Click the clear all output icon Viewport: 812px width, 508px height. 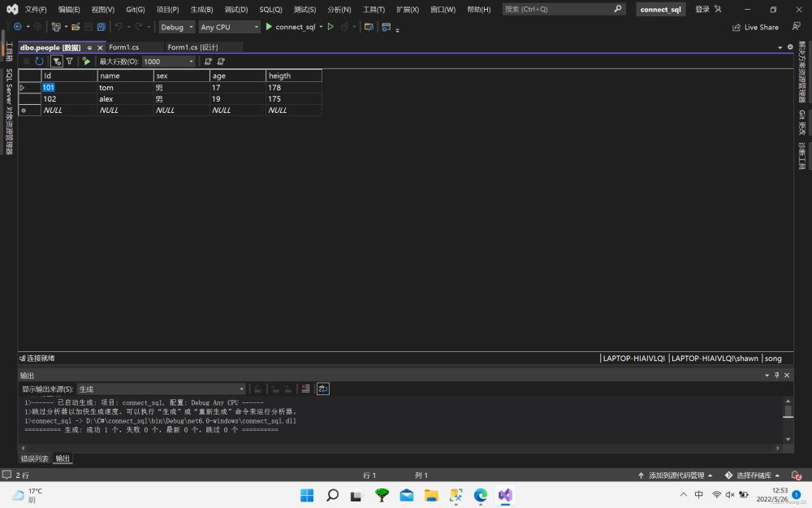click(x=305, y=389)
